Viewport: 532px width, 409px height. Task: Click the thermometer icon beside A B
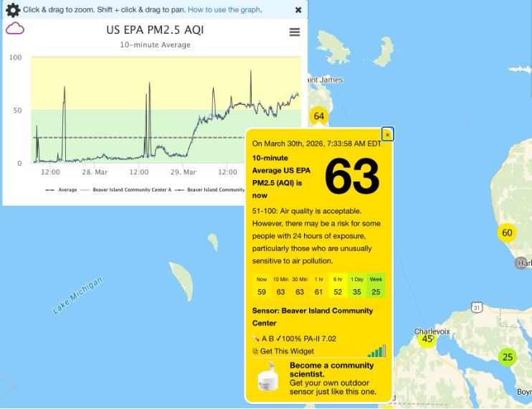point(256,338)
